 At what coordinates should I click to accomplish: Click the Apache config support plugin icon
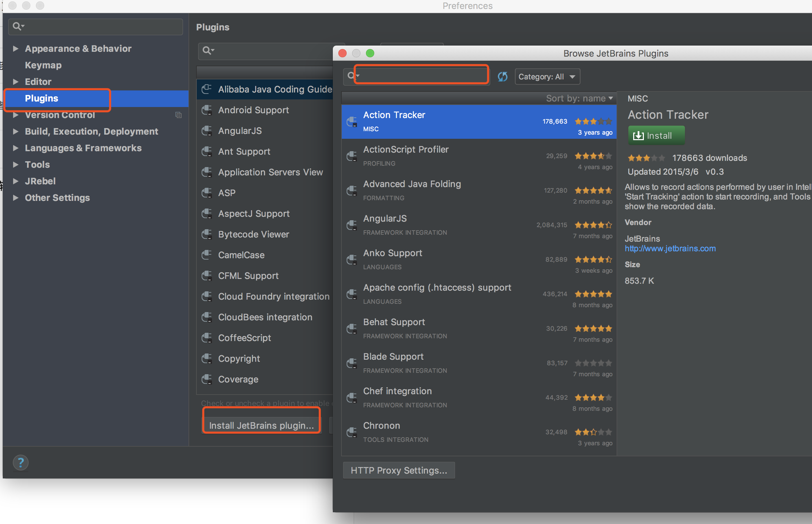point(352,294)
